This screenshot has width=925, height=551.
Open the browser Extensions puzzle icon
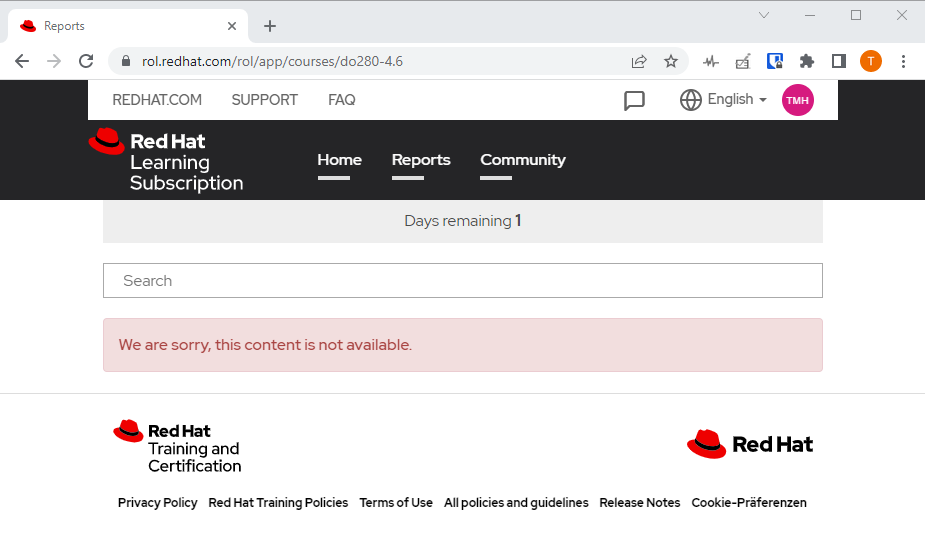pyautogui.click(x=807, y=61)
